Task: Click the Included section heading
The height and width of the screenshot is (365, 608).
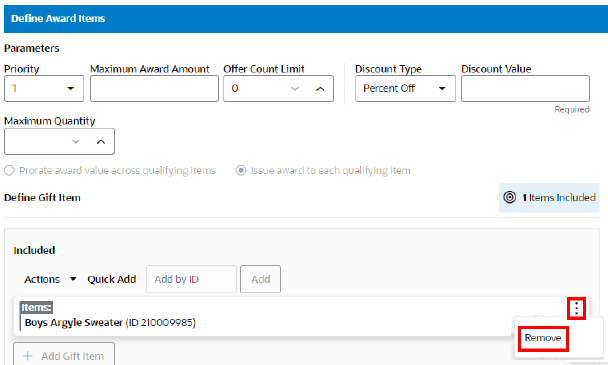Action: (x=34, y=250)
